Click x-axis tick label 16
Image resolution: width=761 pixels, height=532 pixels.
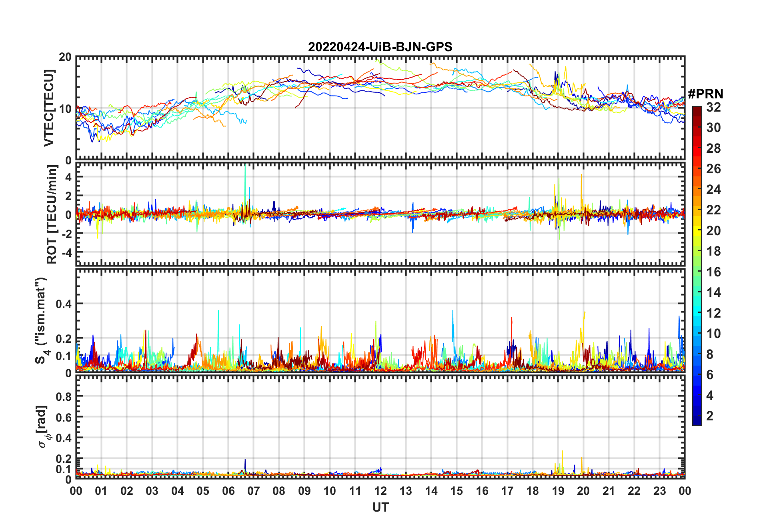click(482, 491)
